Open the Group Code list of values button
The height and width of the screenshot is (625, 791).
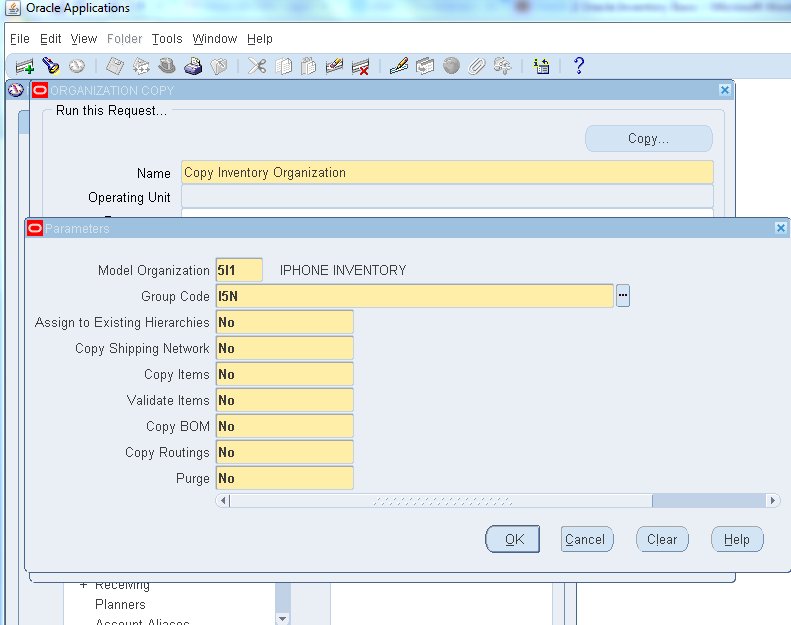tap(623, 296)
